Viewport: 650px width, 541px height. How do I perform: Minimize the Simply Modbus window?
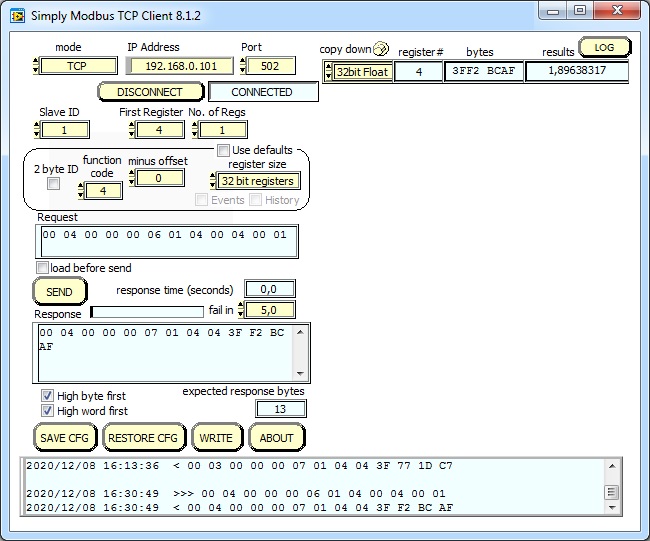[x=553, y=10]
